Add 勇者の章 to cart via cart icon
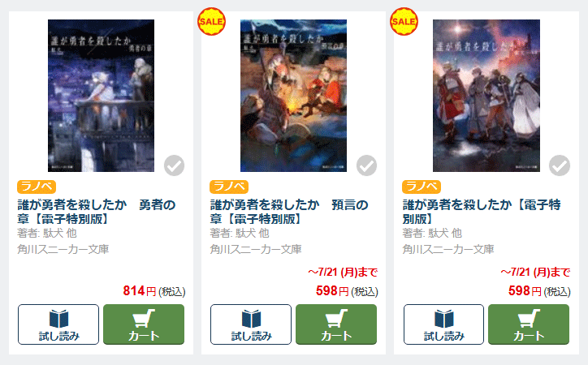This screenshot has width=588, height=365. click(144, 324)
